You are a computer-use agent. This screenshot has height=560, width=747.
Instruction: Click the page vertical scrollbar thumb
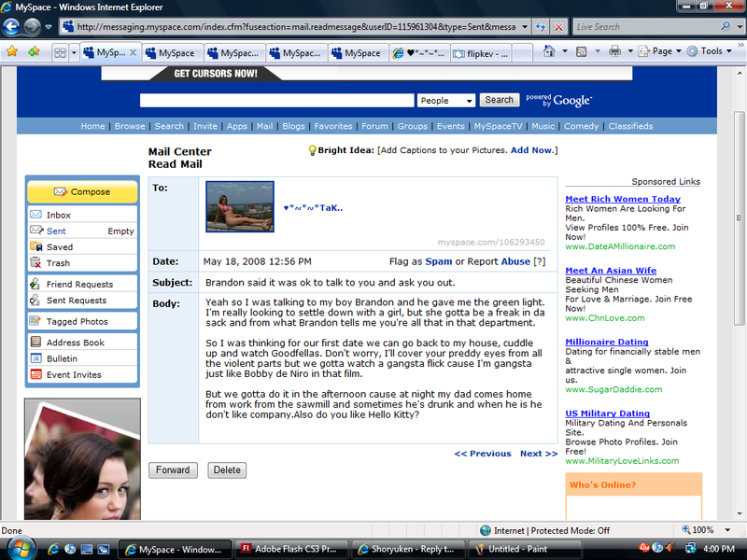739,218
